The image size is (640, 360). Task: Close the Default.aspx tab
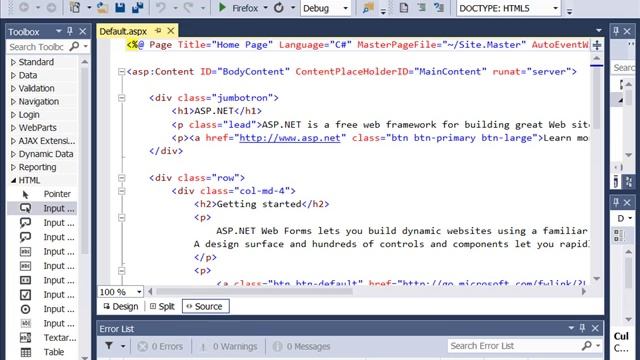click(171, 31)
